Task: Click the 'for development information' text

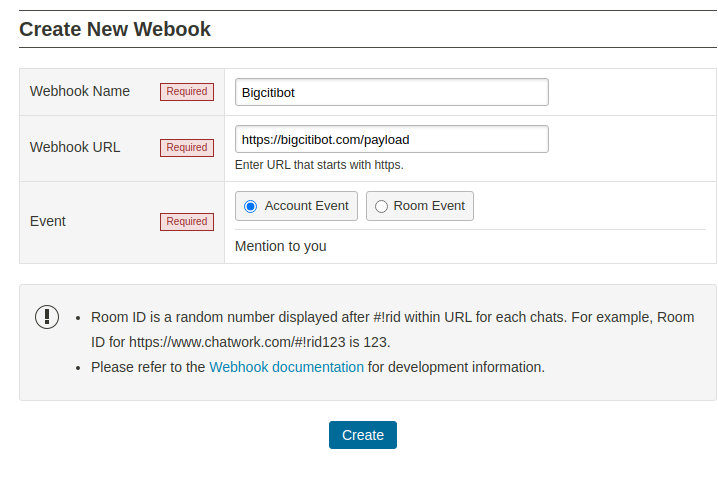Action: tap(456, 367)
